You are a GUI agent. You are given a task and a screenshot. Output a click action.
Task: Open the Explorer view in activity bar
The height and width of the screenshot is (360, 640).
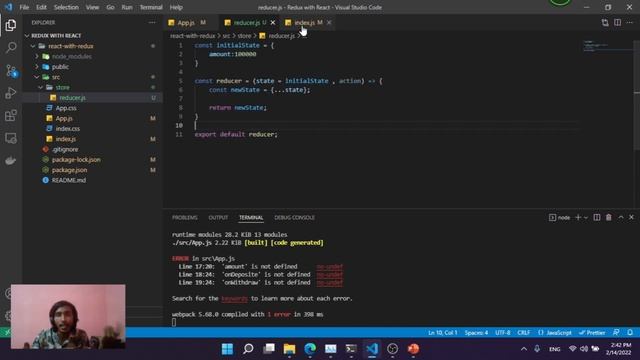tap(11, 25)
